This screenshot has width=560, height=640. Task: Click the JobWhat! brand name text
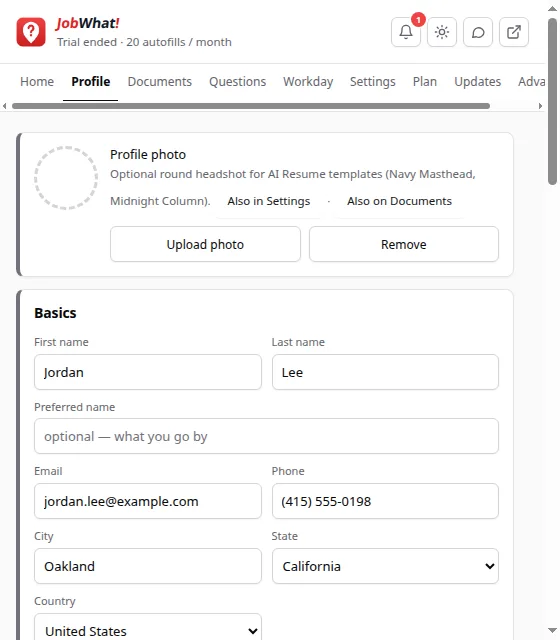pos(88,23)
